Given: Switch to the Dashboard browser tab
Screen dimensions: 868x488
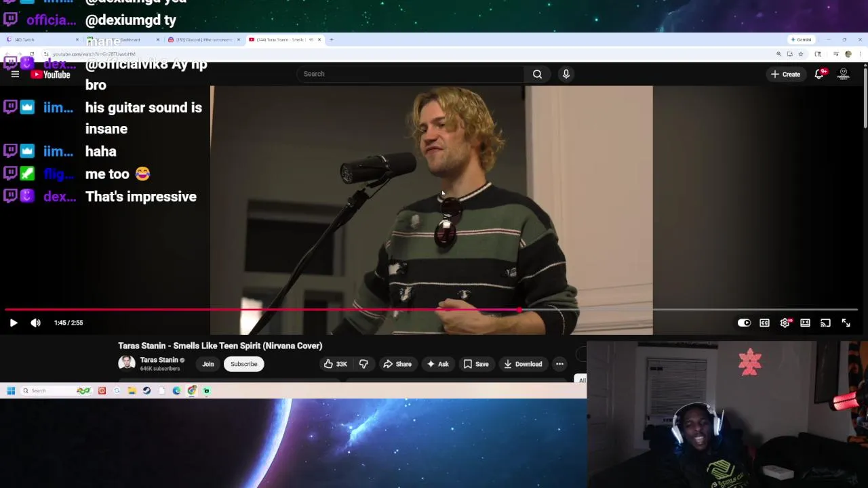Looking at the screenshot, I should tap(122, 39).
